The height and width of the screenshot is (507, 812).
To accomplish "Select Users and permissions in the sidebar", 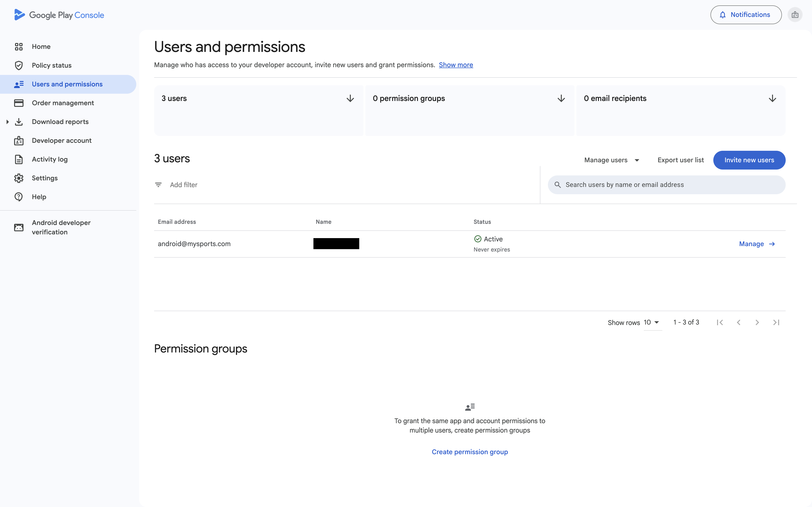I will coord(68,84).
